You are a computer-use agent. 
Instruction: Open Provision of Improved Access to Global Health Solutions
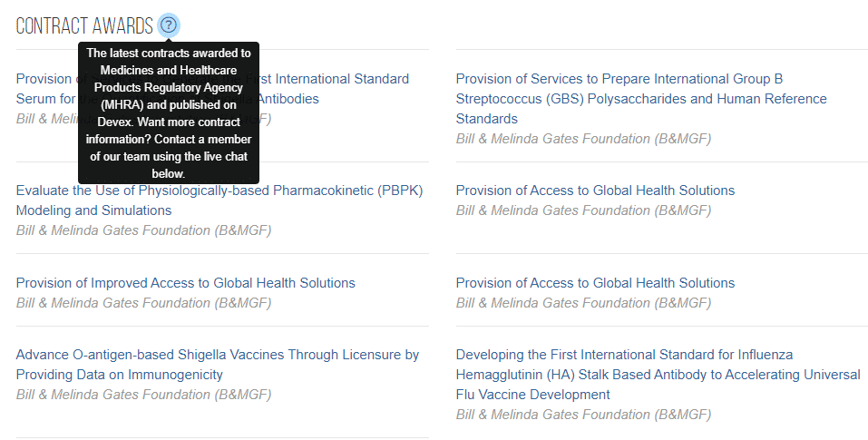pos(186,283)
